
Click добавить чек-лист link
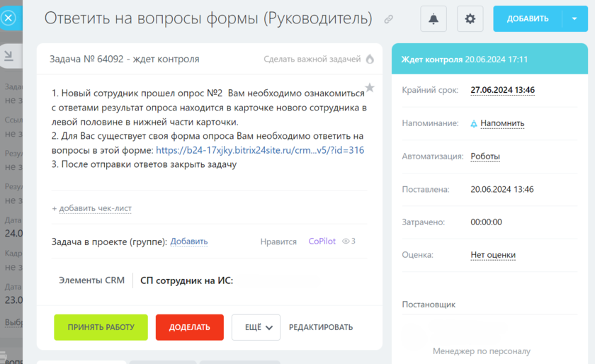(91, 208)
